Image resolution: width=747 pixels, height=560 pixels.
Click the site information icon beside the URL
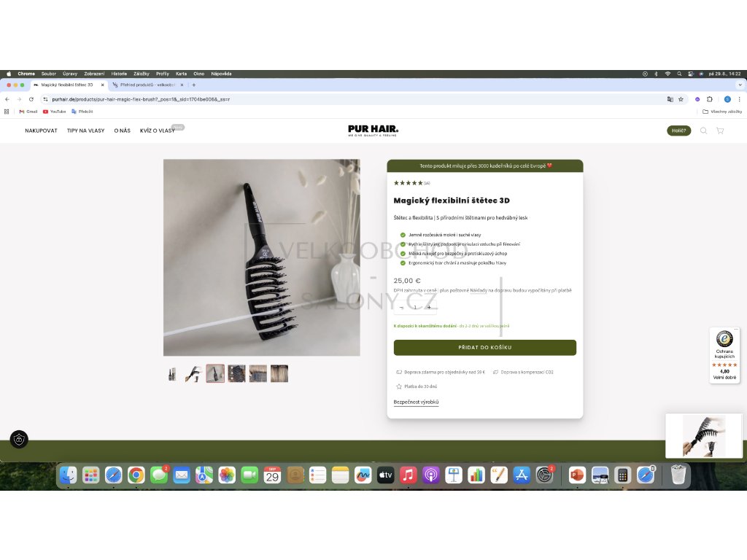(x=45, y=99)
